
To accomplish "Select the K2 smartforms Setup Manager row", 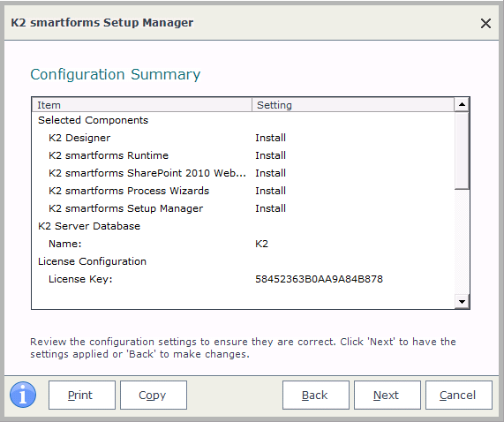I will [244, 208].
